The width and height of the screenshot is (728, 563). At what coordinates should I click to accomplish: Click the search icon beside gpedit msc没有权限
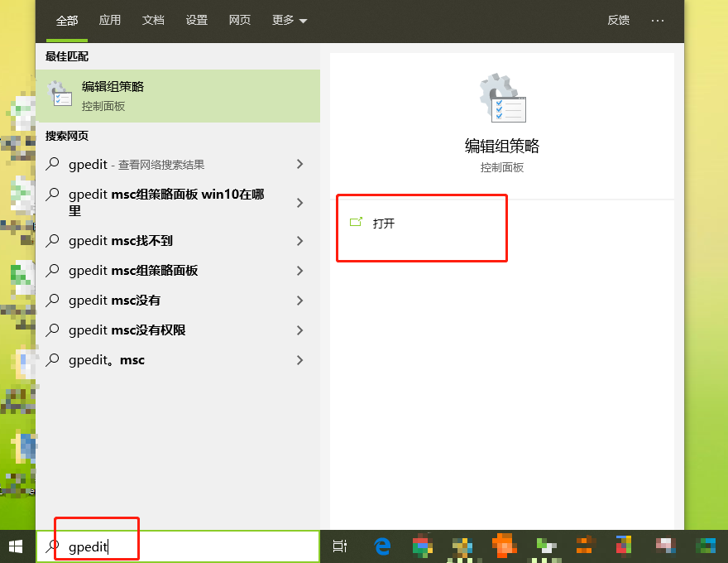pyautogui.click(x=51, y=330)
